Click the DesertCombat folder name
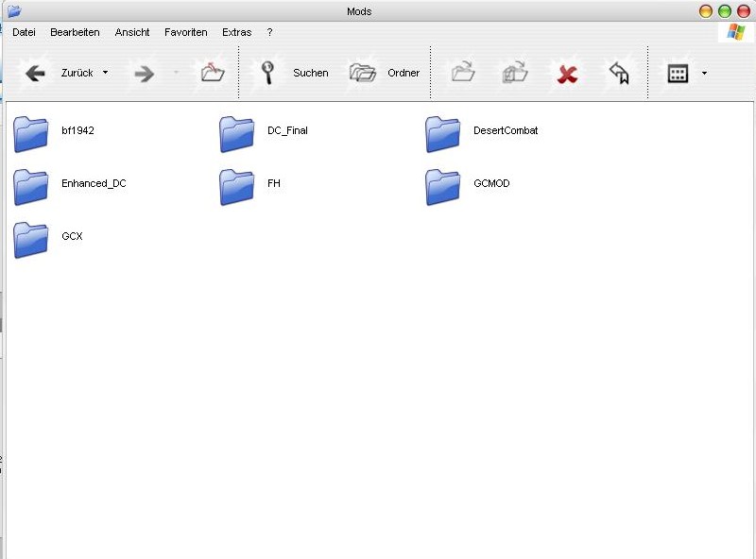The height and width of the screenshot is (559, 756). [506, 130]
